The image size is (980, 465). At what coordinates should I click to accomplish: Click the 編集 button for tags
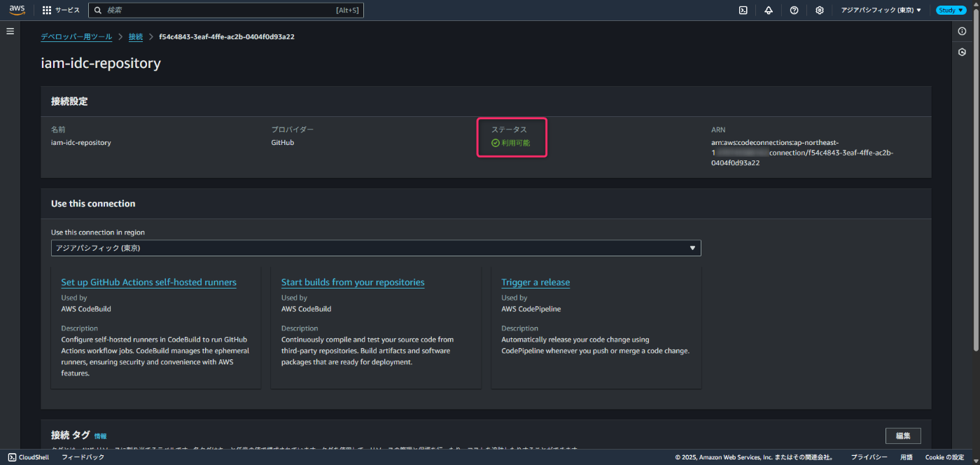[903, 436]
